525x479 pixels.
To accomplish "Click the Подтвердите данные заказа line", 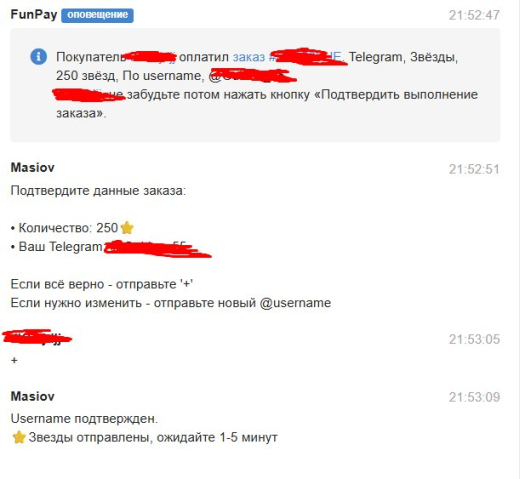I will (98, 191).
